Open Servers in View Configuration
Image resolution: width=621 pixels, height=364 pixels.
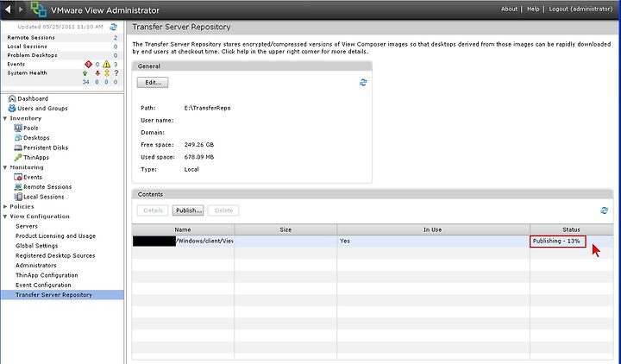[27, 226]
